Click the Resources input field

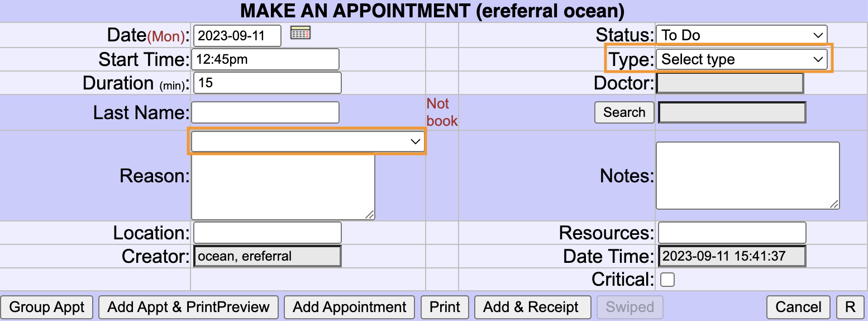(x=732, y=233)
